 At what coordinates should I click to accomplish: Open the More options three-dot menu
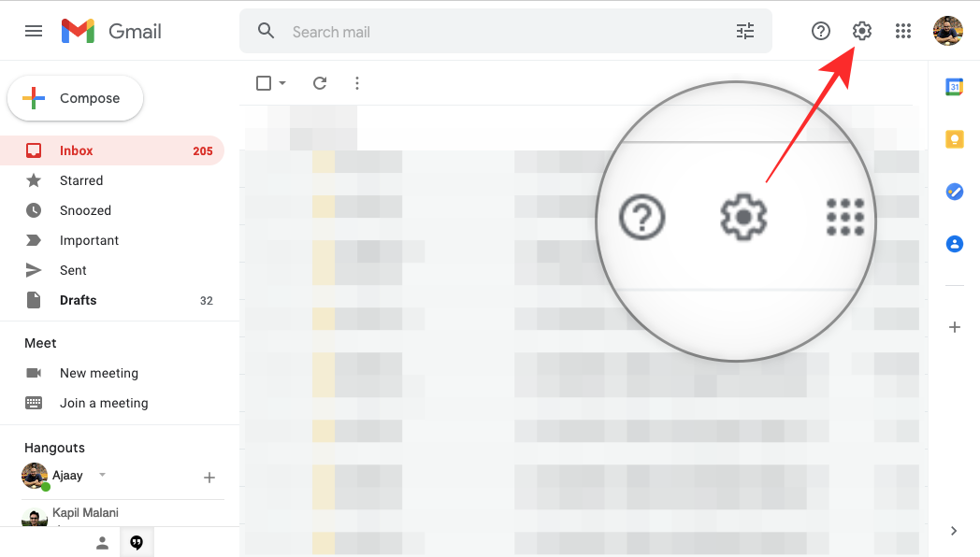pos(357,83)
